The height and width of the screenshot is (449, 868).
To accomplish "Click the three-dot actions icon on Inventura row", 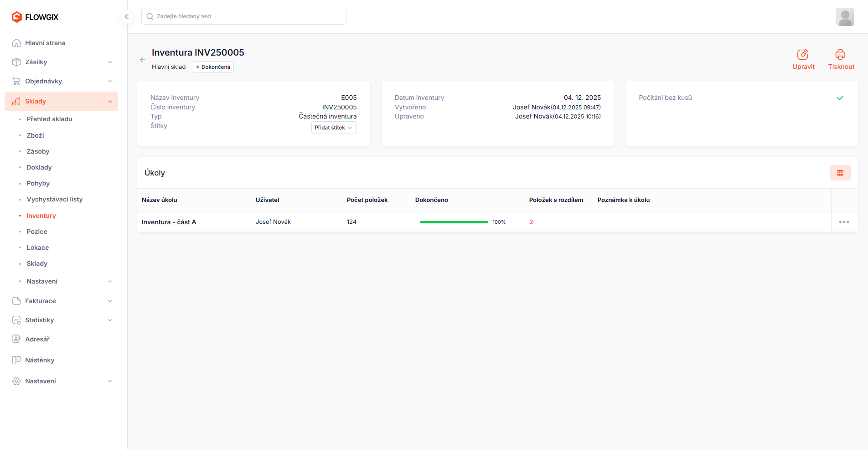I will tap(844, 222).
